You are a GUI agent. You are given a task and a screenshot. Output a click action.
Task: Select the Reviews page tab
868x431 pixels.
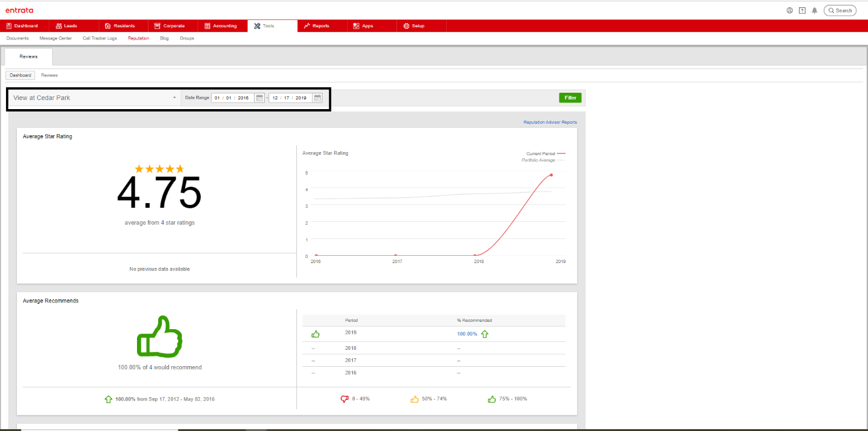(x=28, y=56)
